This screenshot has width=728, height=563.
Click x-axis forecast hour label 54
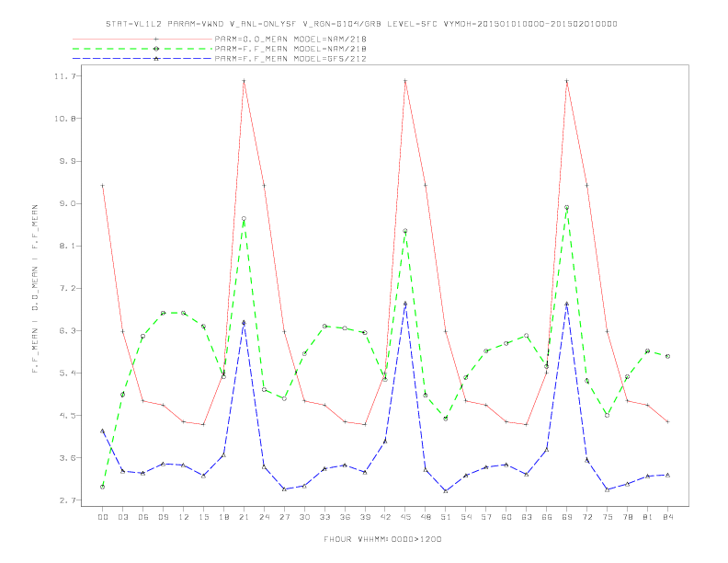[x=466, y=517]
